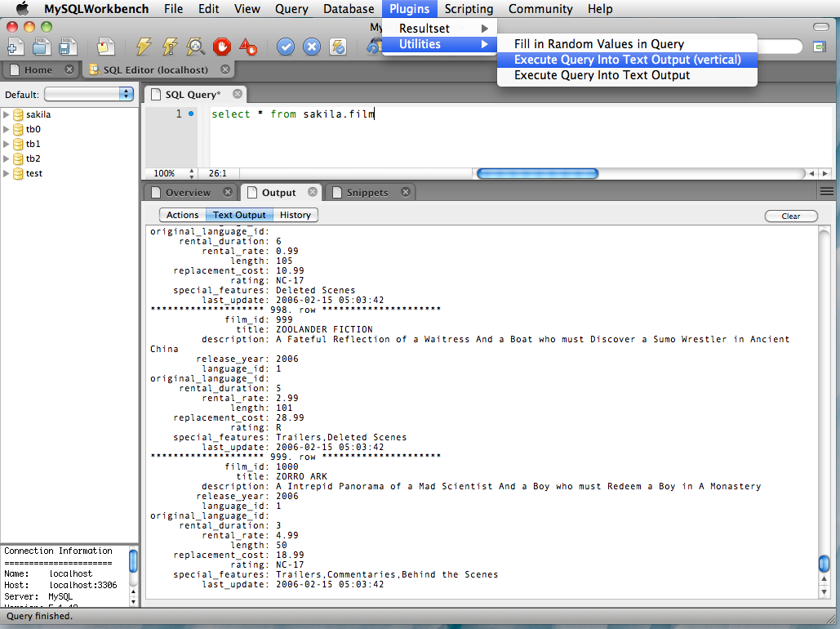
Task: Click the Open SQL script folder icon
Action: click(41, 47)
